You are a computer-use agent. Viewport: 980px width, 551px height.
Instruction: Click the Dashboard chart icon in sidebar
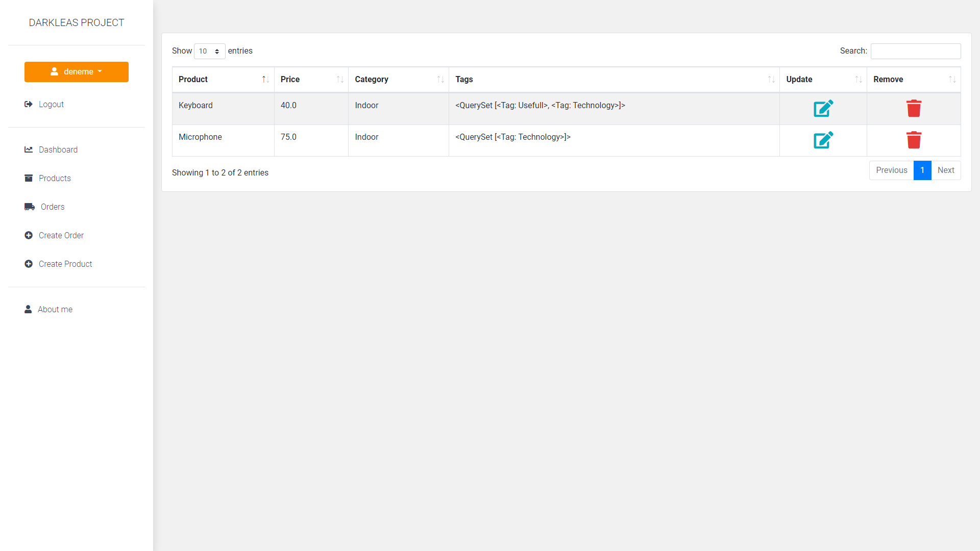(x=29, y=149)
